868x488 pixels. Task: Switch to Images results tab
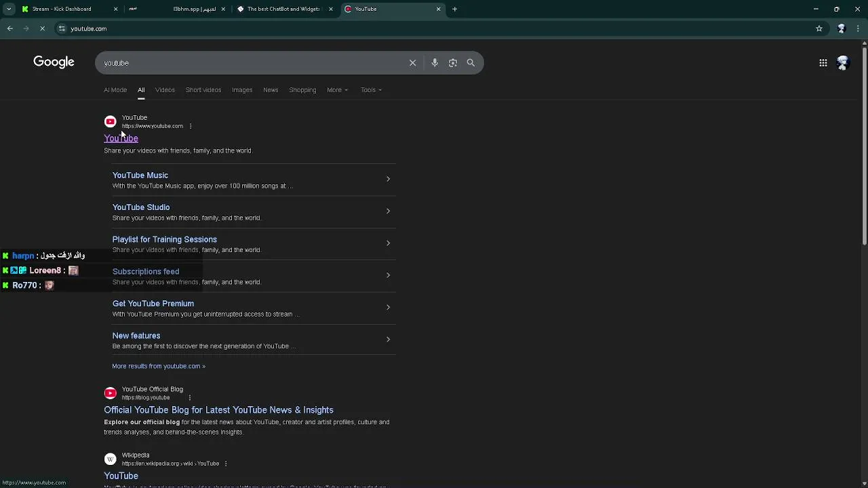(x=242, y=89)
